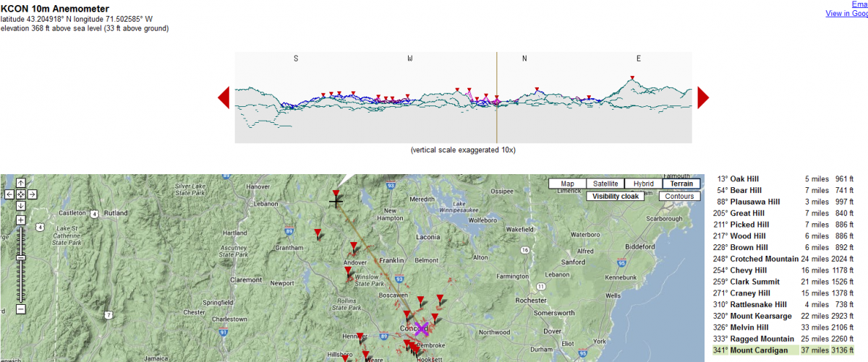Select Plausawa Hill in the list
The image size is (868, 362).
pos(785,202)
